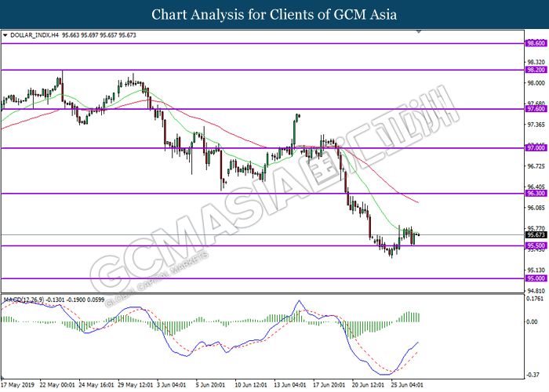549x392 pixels.
Task: Click the DOLLAR_INDX.H4 symbol label
Action: click(x=35, y=35)
